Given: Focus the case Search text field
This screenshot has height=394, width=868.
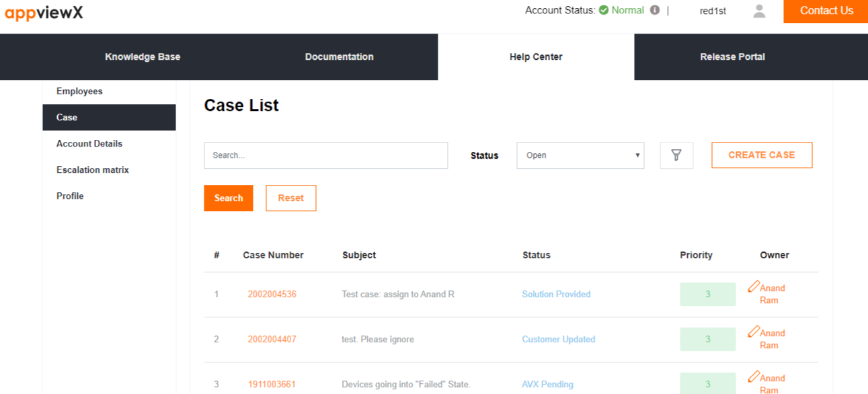Looking at the screenshot, I should coord(325,155).
